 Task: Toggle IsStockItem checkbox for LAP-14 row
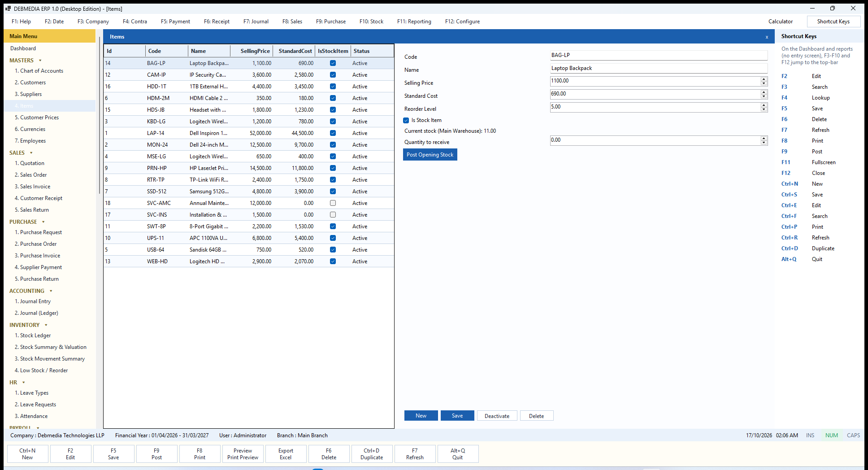(x=333, y=133)
